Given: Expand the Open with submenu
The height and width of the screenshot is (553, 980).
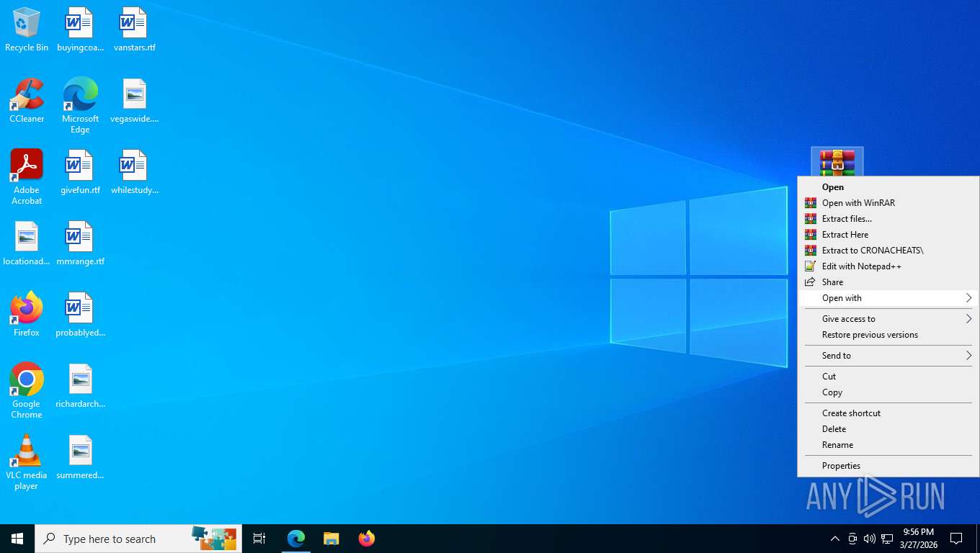Looking at the screenshot, I should pos(888,298).
